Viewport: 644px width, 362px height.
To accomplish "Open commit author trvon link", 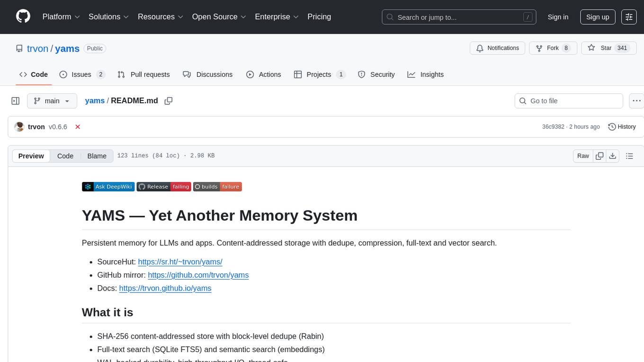I will 36,127.
